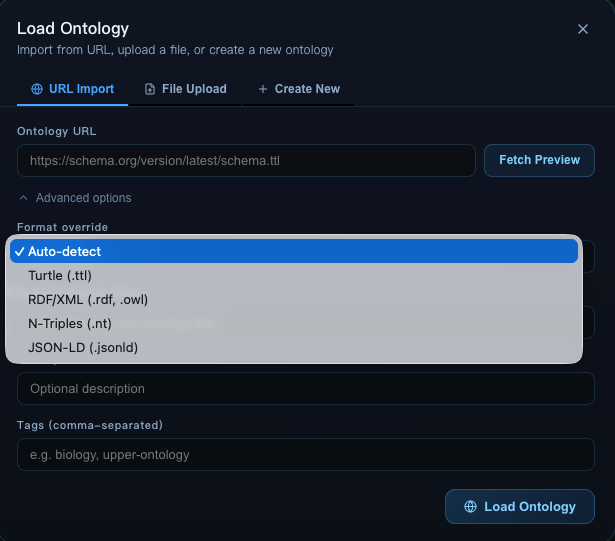Click the file icon on File Upload tab

[150, 89]
